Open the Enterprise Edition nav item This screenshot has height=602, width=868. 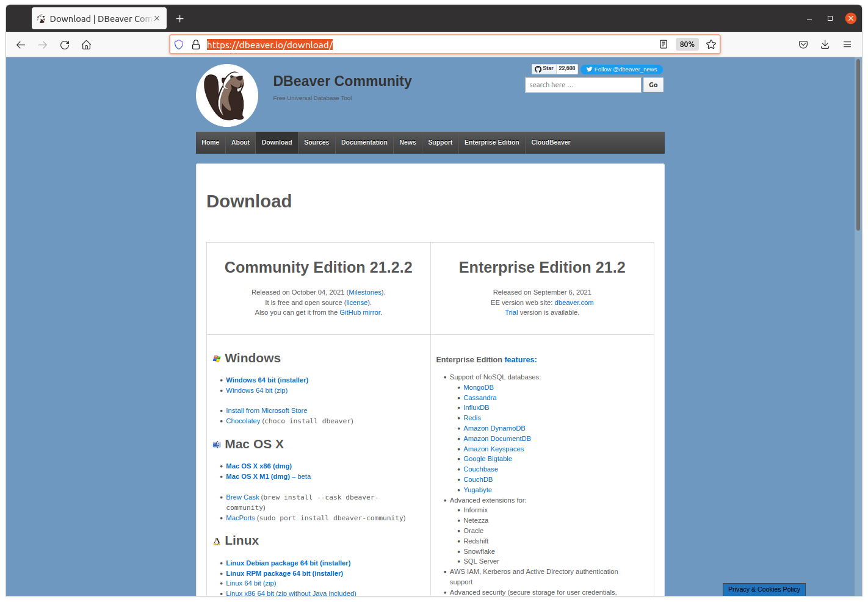(x=491, y=143)
